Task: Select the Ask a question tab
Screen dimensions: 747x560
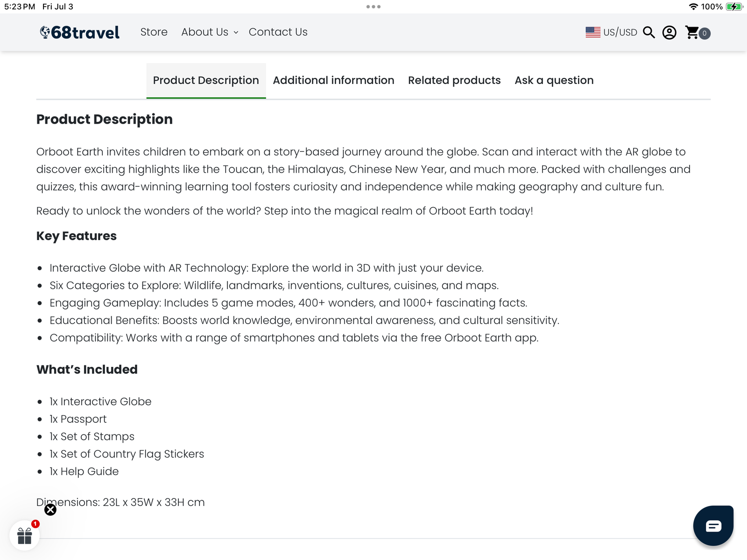Action: (554, 80)
